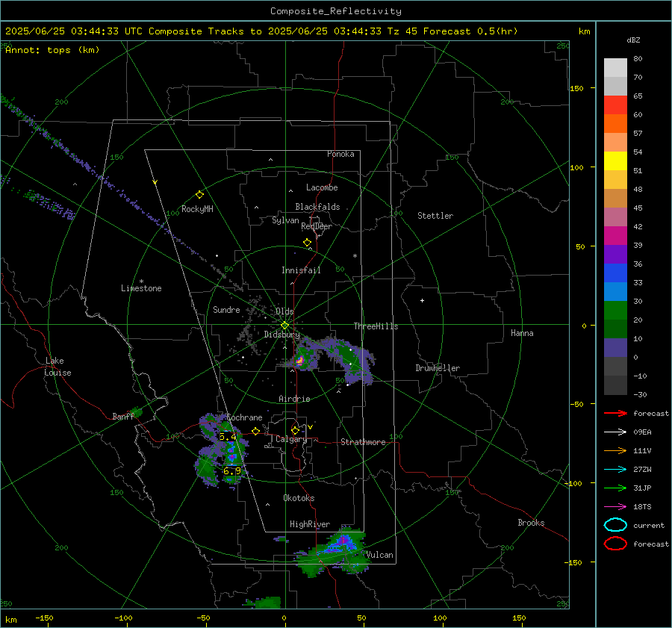Select the cyan 27ZW arrow legend icon
Screen dimensions: 672x628
(x=615, y=470)
